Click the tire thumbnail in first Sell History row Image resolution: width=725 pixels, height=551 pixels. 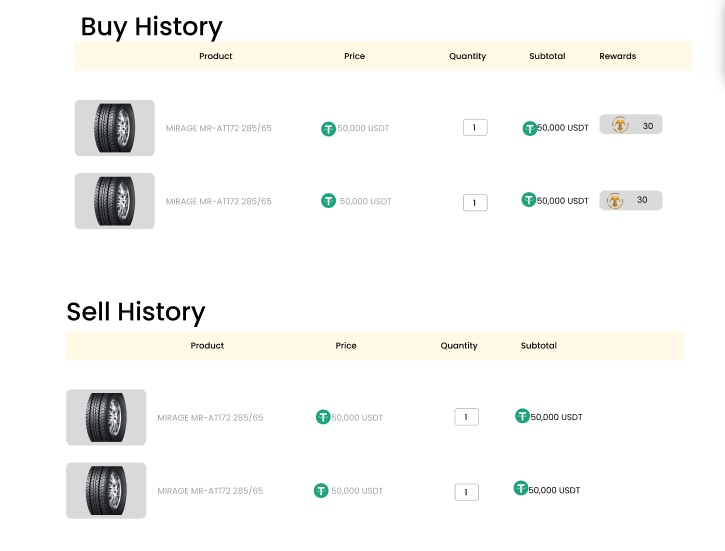point(106,417)
